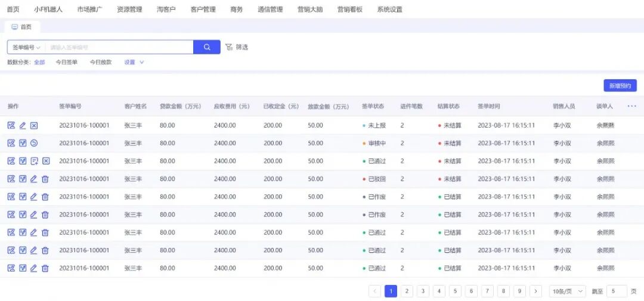This screenshot has height=301, width=644.
Task: Click X cancel icon in 已通过 未结算 row
Action: coord(46,161)
